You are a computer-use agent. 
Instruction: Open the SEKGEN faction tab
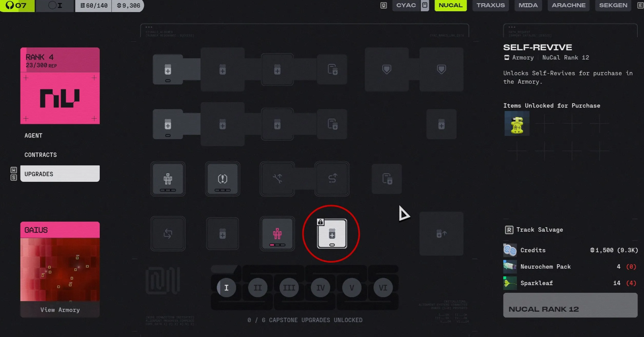[613, 5]
